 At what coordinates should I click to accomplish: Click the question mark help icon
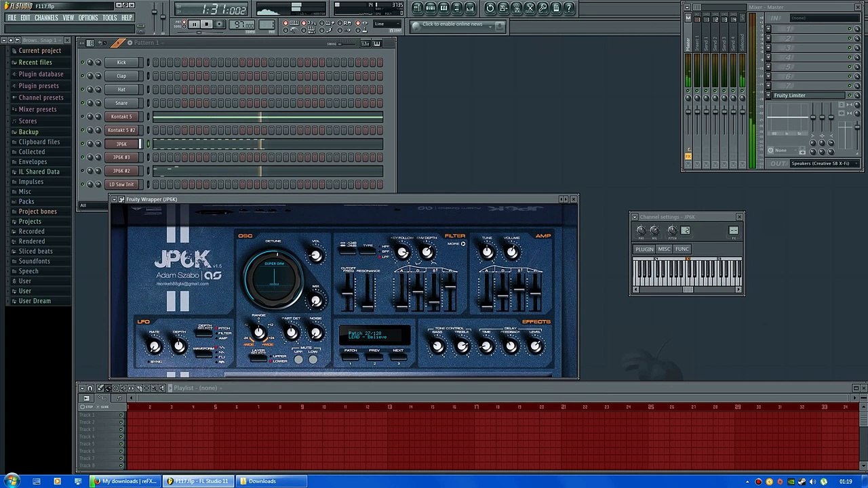pos(569,8)
